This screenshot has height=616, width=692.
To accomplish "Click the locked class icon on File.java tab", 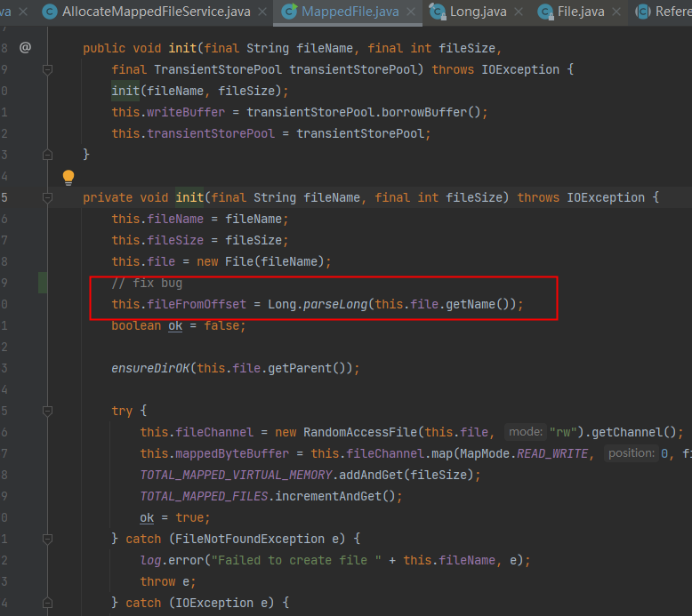I will pos(545,12).
